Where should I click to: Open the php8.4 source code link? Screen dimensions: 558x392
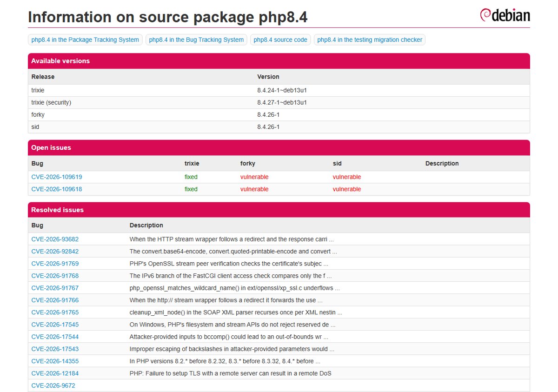click(x=280, y=40)
